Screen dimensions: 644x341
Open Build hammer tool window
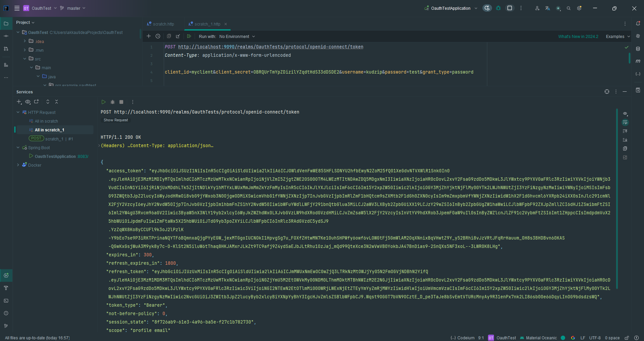6,288
